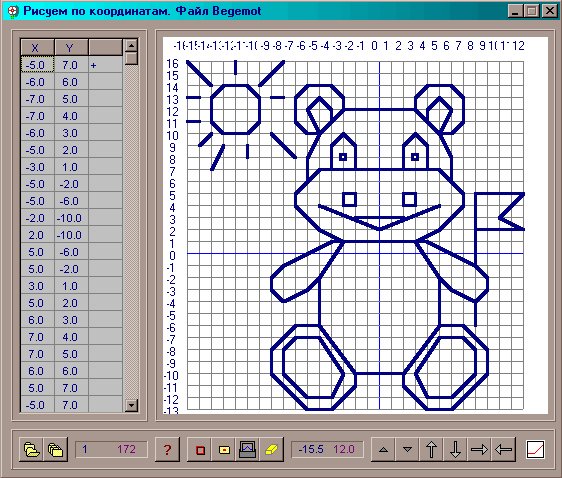Select the yellow rectangle dot tool
This screenshot has width=562, height=478.
pos(224,449)
